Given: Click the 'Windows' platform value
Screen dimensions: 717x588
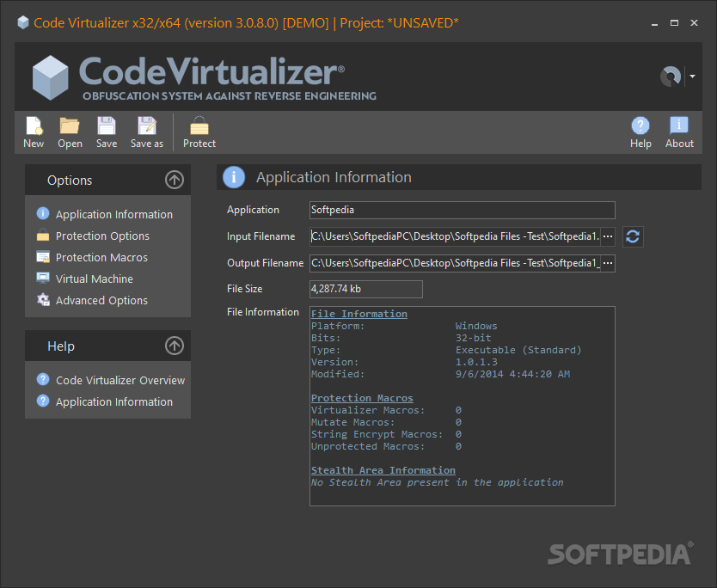Looking at the screenshot, I should point(476,326).
